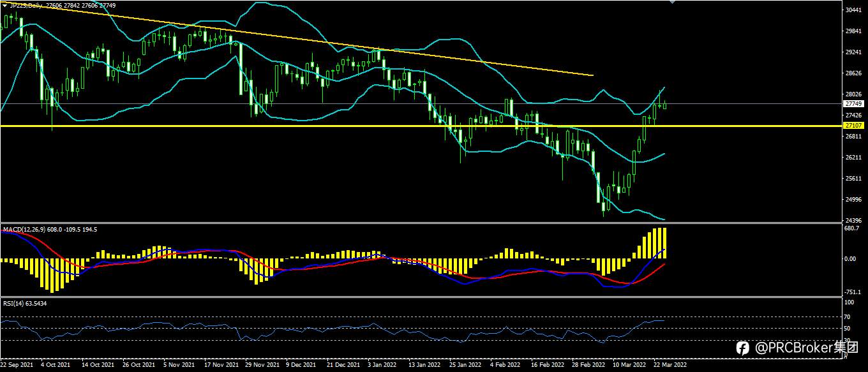Click the MACD scale value 680.7
Image resolution: width=868 pixels, height=372 pixels.
click(x=853, y=228)
